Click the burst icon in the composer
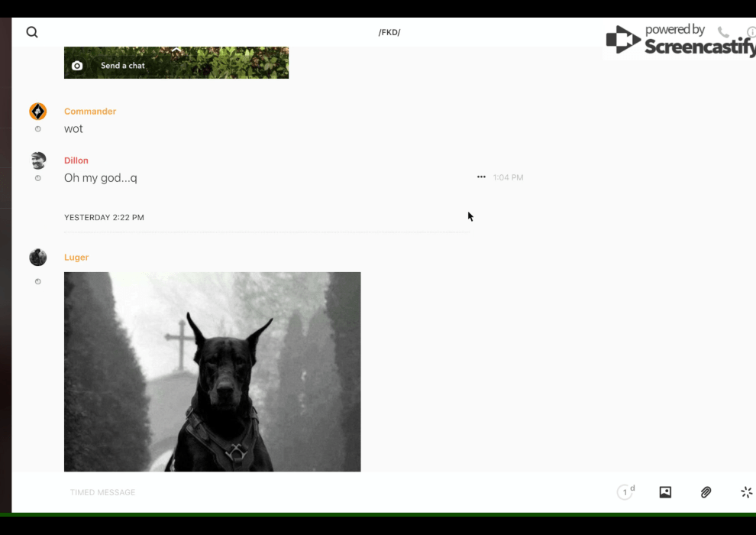 click(746, 492)
